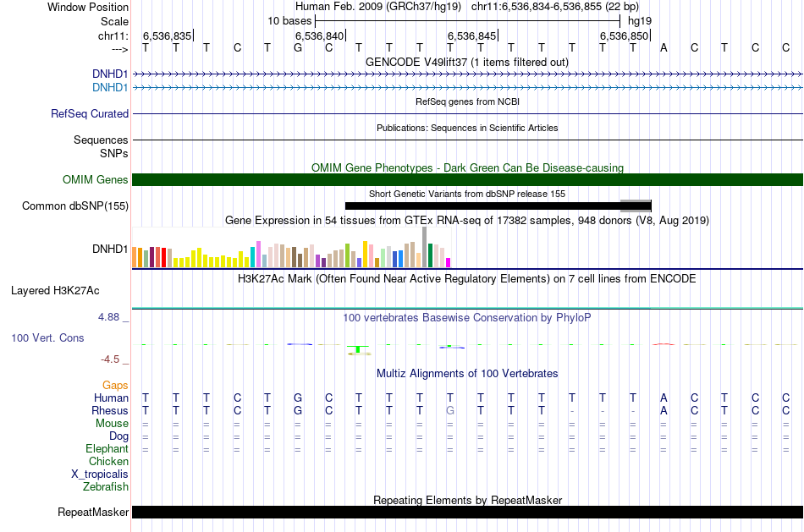Click the dark blue DNHD1 GENCODE track label
This screenshot has height=532, width=804.
[110, 74]
